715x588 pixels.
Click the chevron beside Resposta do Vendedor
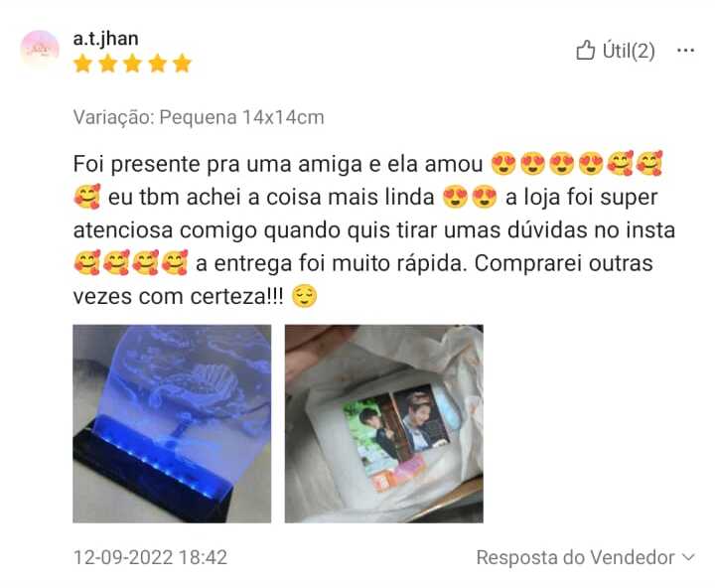click(688, 557)
